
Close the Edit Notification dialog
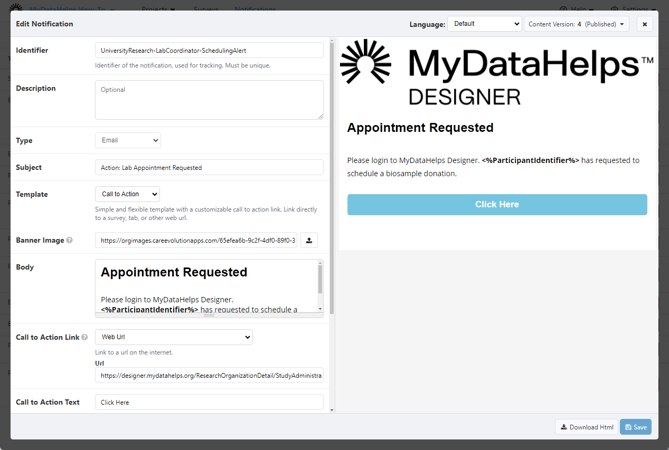coord(645,24)
